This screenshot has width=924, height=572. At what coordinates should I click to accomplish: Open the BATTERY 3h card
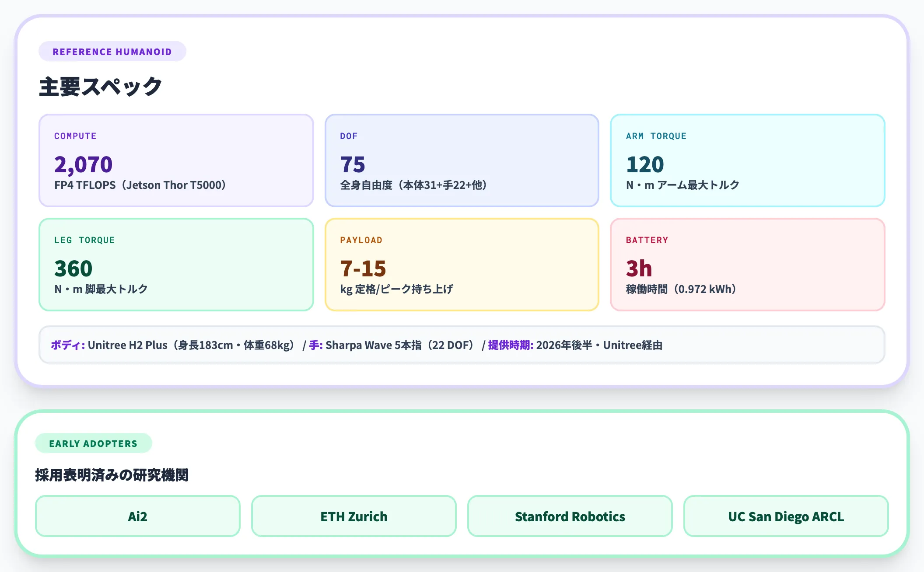click(x=748, y=265)
